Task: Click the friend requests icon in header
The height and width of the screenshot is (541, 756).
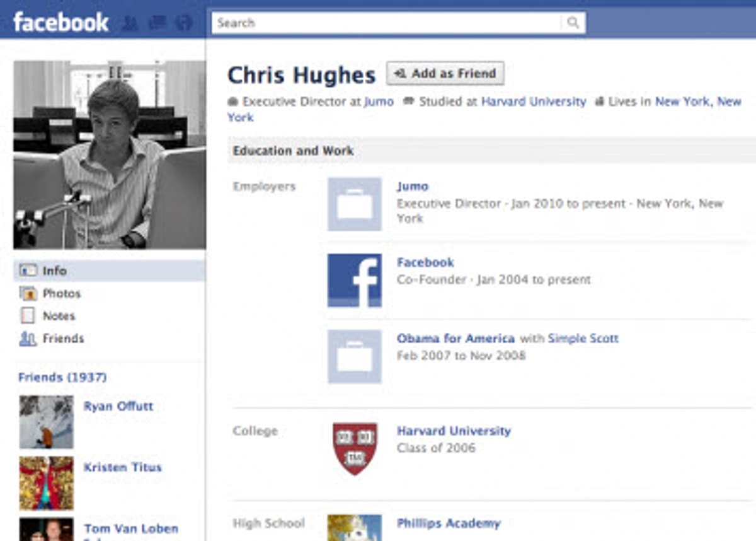Action: [x=130, y=23]
